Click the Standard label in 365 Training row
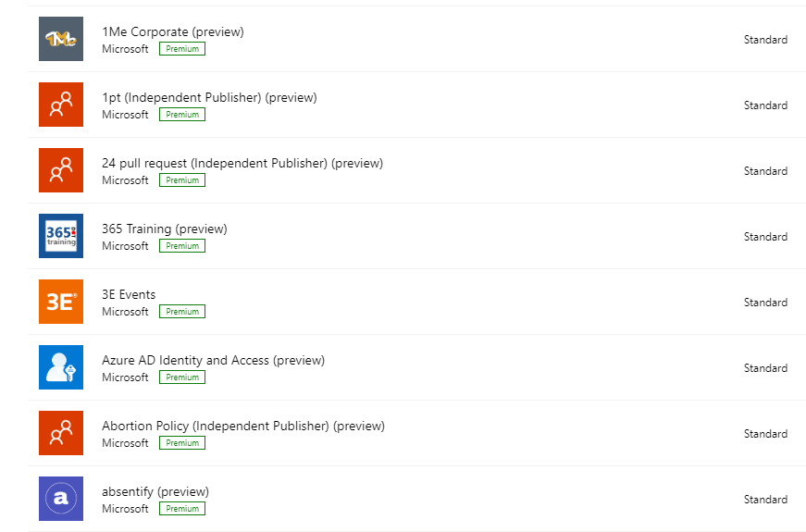The image size is (806, 532). click(x=765, y=237)
